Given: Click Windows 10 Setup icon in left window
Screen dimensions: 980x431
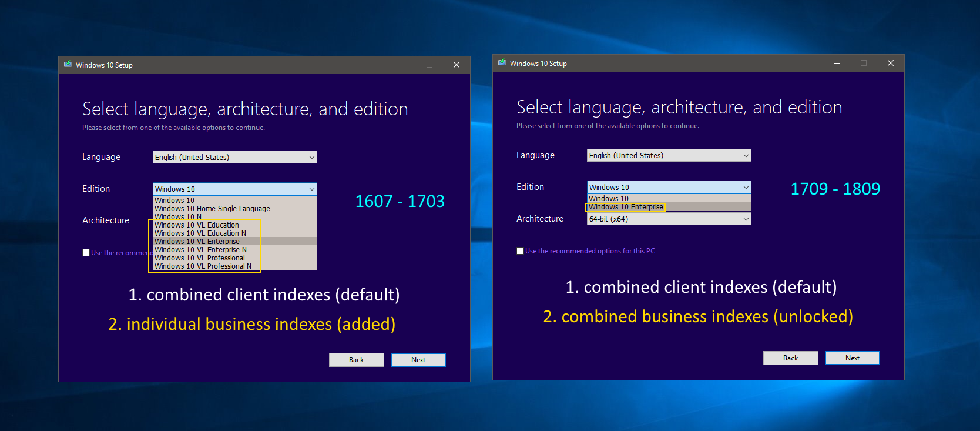Looking at the screenshot, I should (x=68, y=65).
